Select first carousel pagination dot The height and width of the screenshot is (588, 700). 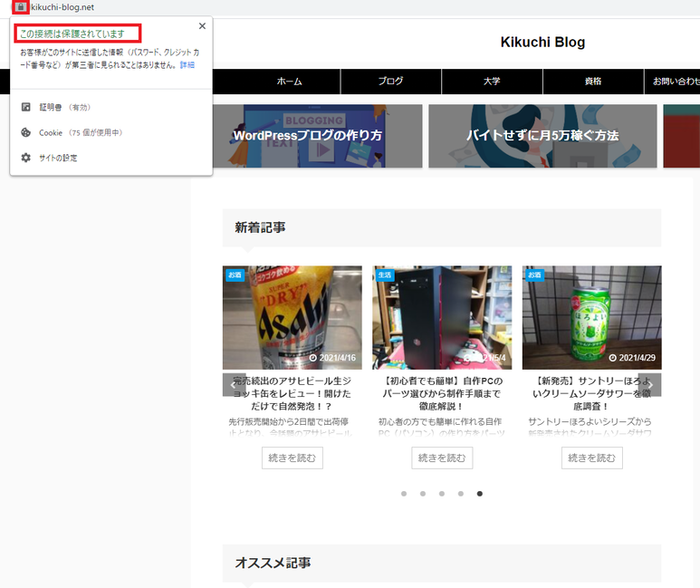coord(404,494)
